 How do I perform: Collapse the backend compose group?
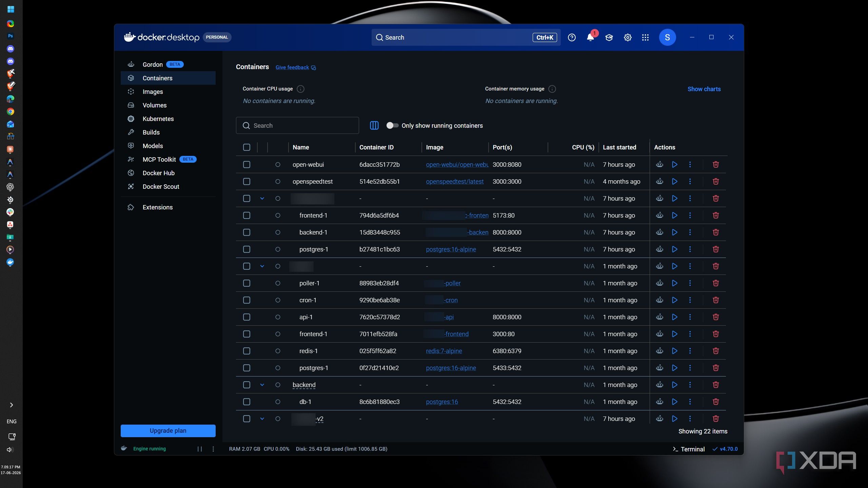click(x=262, y=385)
